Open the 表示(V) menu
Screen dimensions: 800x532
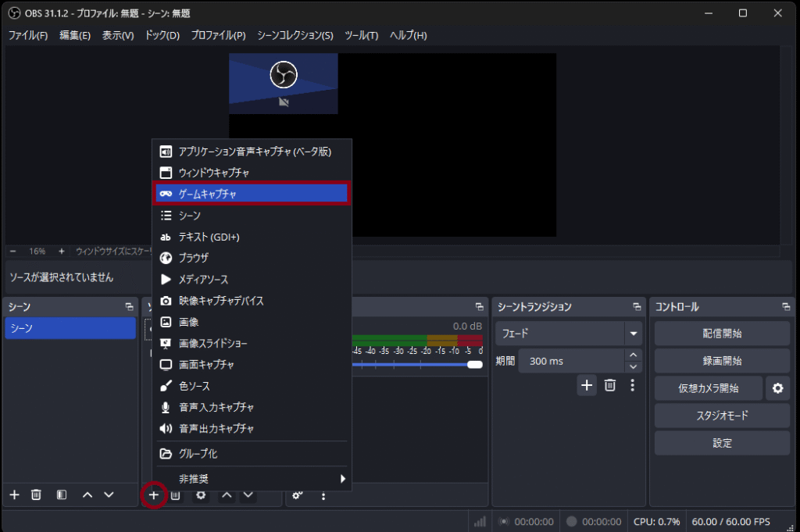(118, 35)
